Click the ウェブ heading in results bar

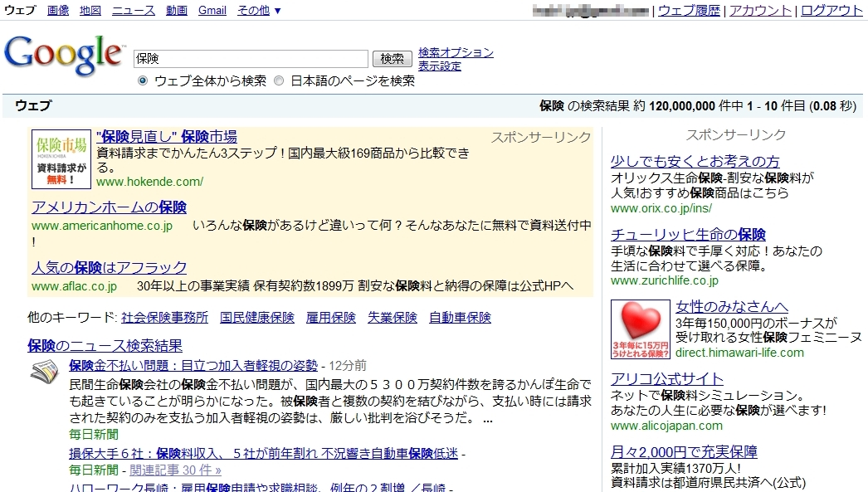coord(33,105)
